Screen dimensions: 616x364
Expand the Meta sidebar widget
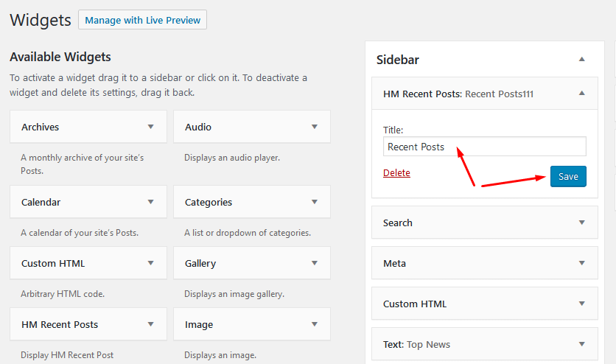tap(581, 263)
